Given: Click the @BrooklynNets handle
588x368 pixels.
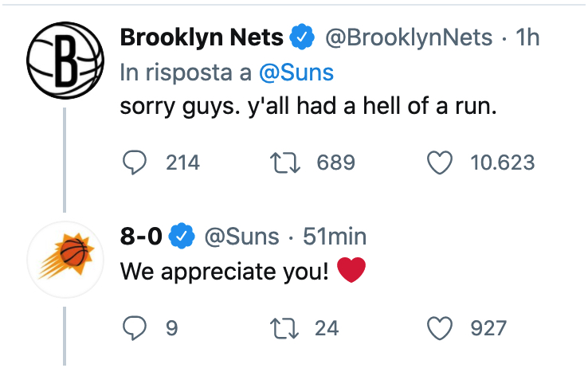Looking at the screenshot, I should pyautogui.click(x=409, y=37).
